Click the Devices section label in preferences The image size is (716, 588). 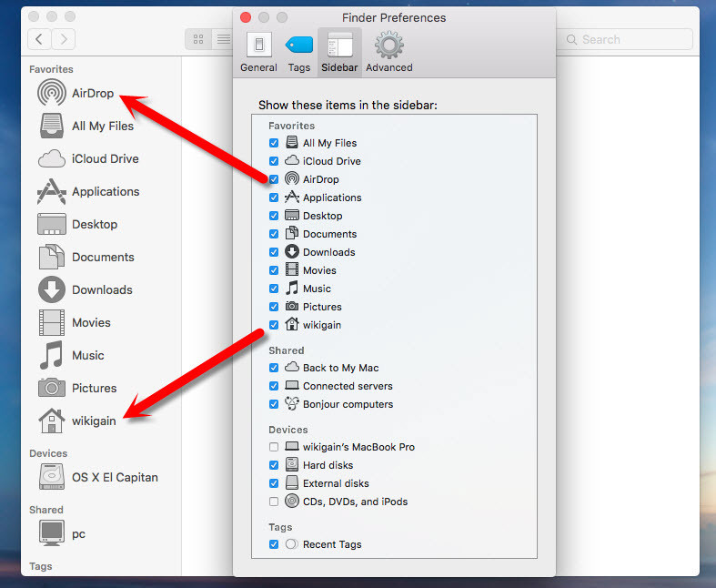[288, 430]
